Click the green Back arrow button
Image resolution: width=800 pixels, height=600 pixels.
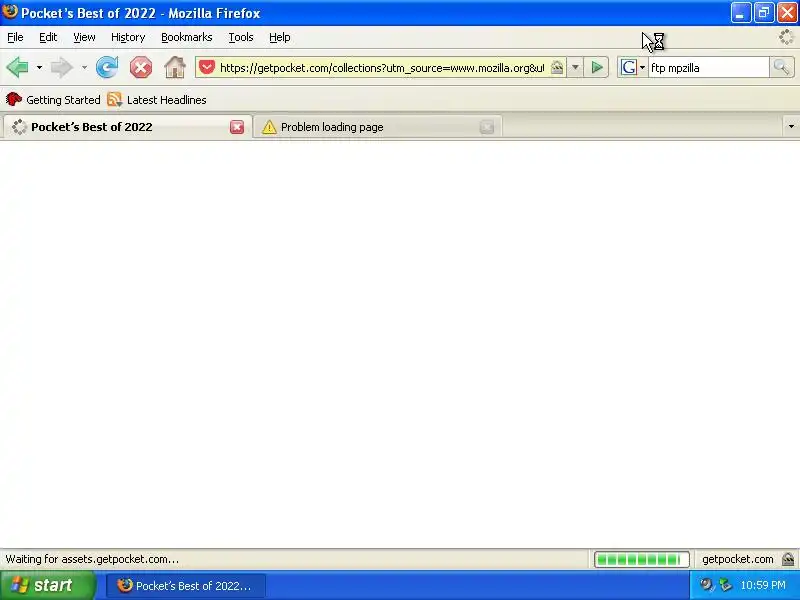point(18,67)
